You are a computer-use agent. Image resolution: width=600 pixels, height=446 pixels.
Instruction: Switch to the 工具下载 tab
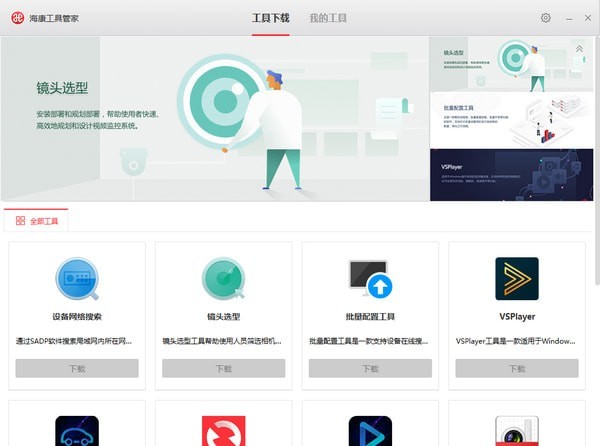tap(271, 18)
